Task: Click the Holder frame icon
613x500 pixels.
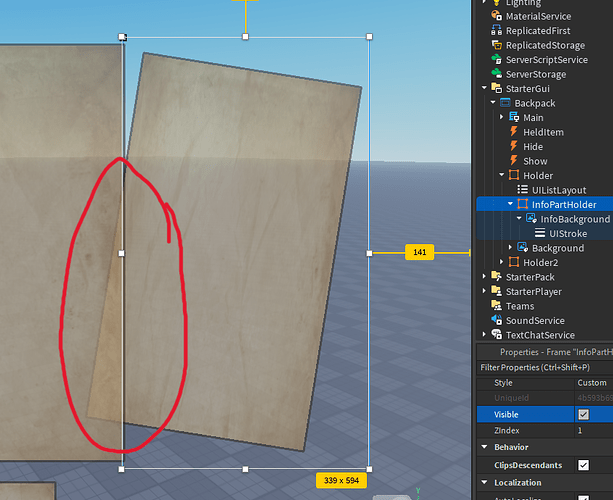Action: coord(514,175)
